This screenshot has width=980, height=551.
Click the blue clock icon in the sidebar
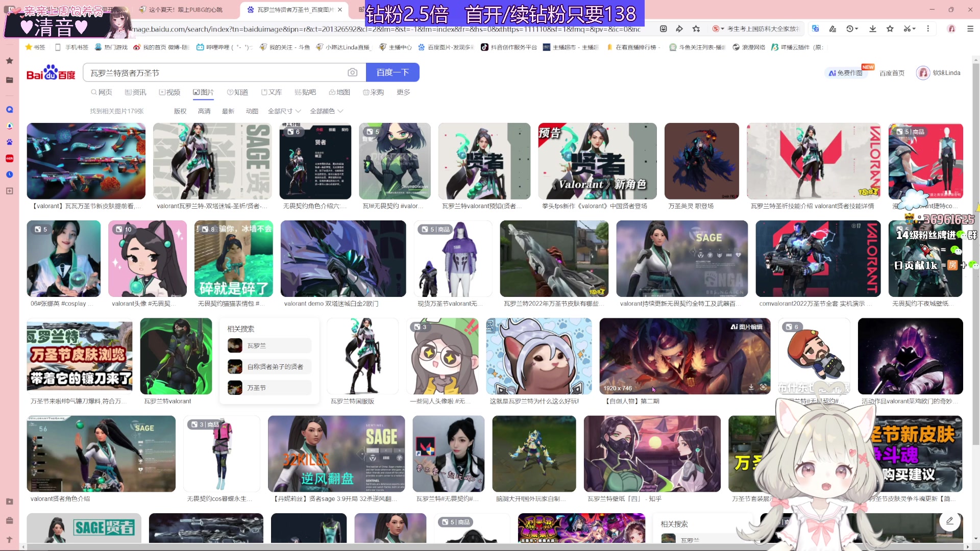tap(9, 174)
